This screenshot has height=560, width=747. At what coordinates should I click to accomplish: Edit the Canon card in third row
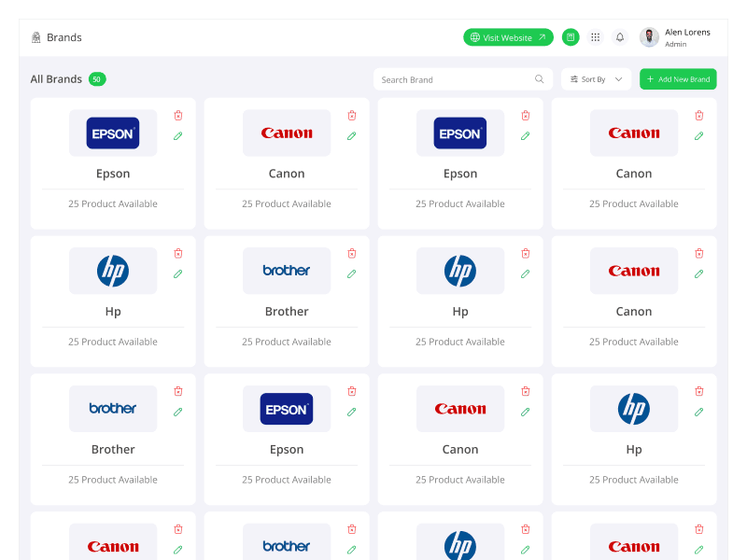tap(526, 413)
